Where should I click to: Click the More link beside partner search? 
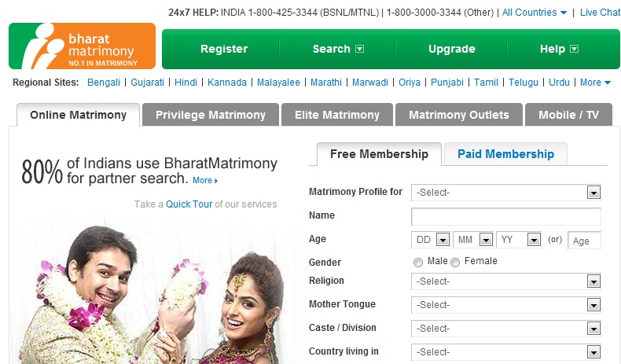pos(204,180)
